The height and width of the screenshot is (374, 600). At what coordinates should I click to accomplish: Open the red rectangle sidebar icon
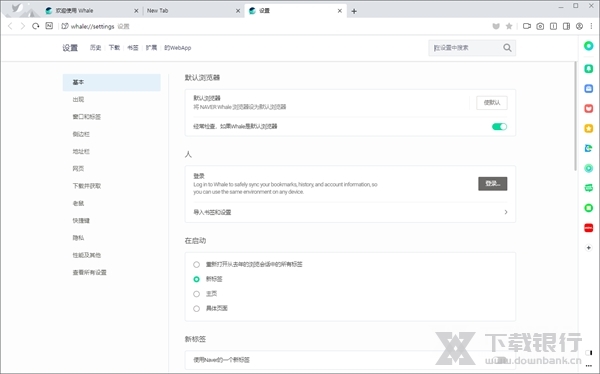pos(589,228)
